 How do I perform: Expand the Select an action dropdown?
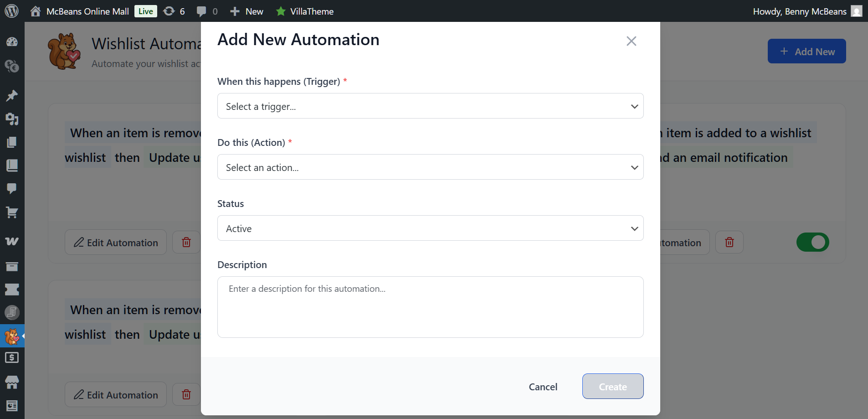[430, 167]
